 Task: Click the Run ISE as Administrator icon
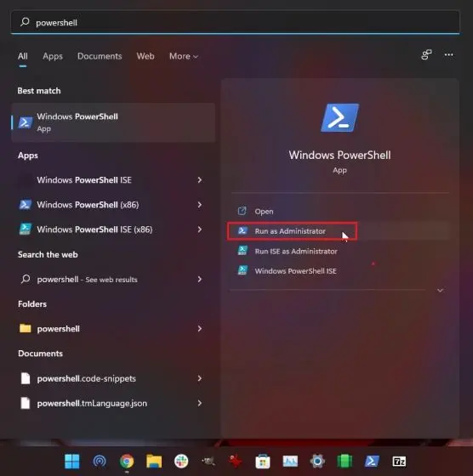[242, 251]
